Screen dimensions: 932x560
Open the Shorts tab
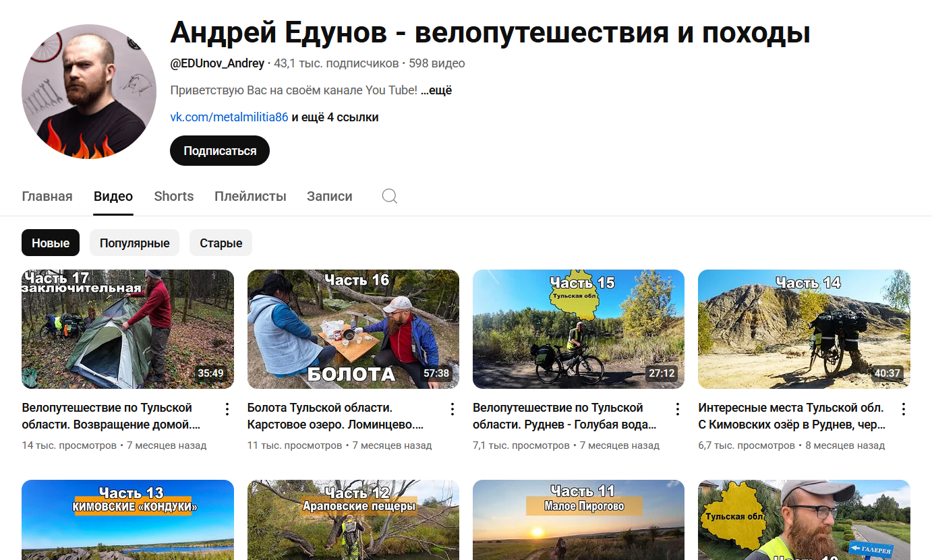(174, 196)
